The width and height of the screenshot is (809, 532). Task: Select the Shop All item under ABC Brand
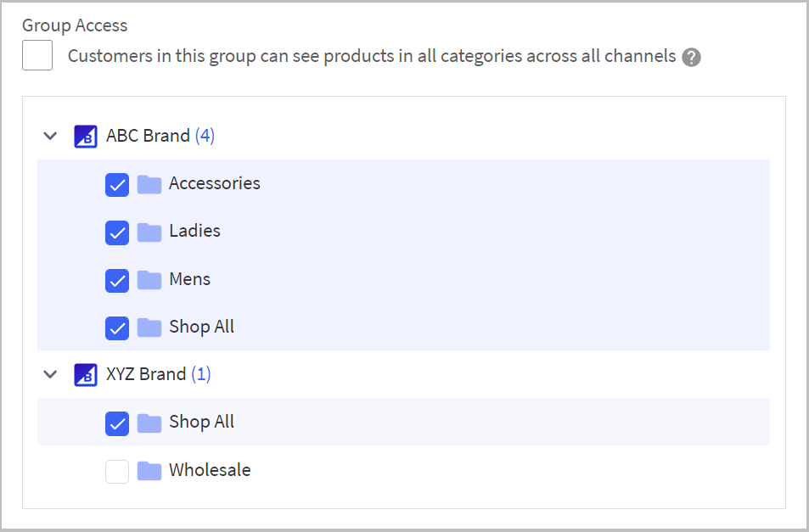(201, 327)
